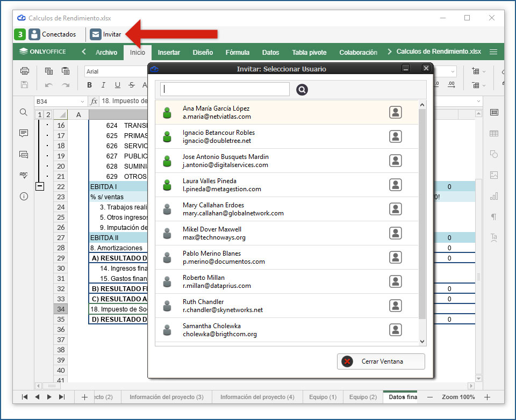Expand the formula bar
This screenshot has width=516, height=420.
478,102
